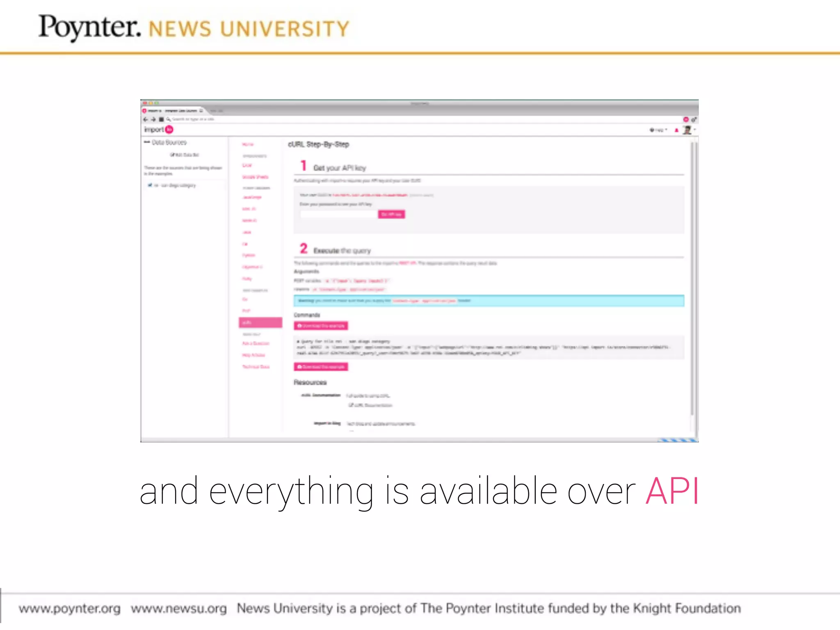The height and width of the screenshot is (630, 840).
Task: Select Google Sheets in sidebar
Action: (255, 177)
